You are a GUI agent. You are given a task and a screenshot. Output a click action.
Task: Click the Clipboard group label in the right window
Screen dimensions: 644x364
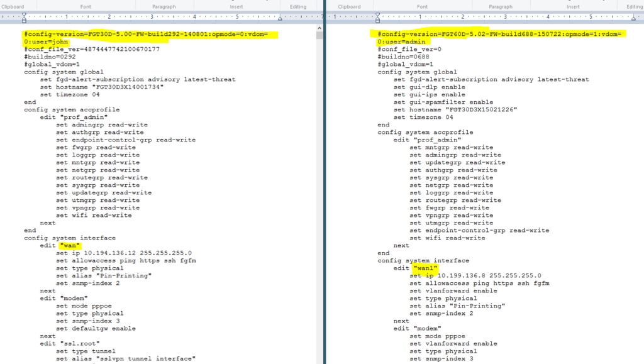click(349, 6)
